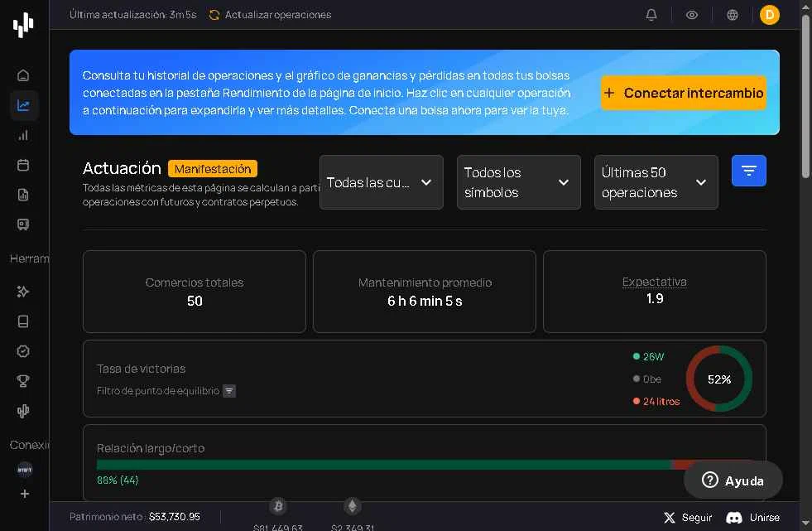
Task: Click the 24 litros losses legend entry
Action: pos(656,402)
